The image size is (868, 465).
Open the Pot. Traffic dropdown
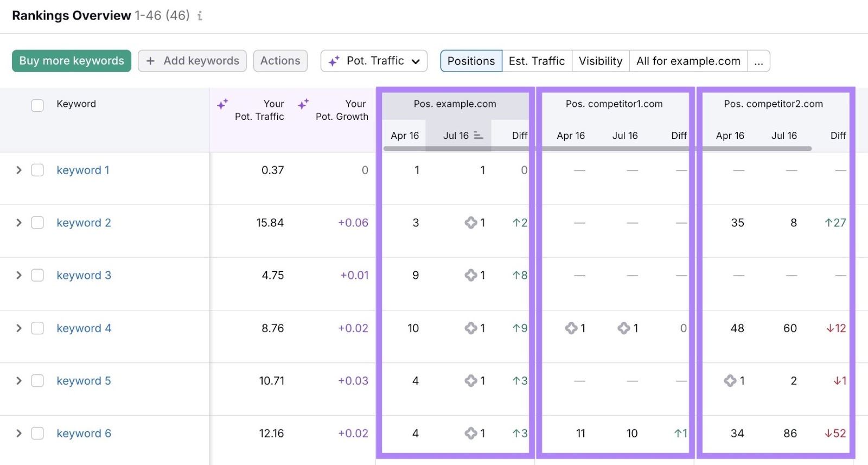click(x=374, y=61)
